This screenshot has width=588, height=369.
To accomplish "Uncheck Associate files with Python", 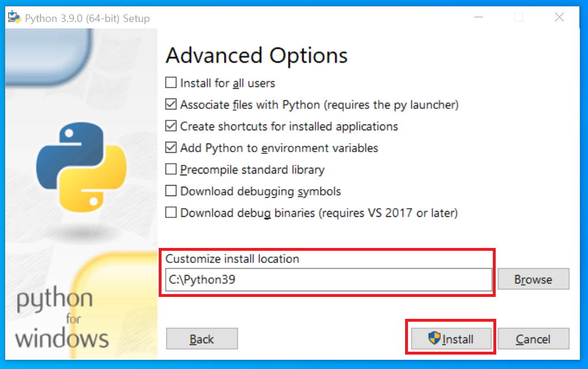I will pyautogui.click(x=171, y=104).
